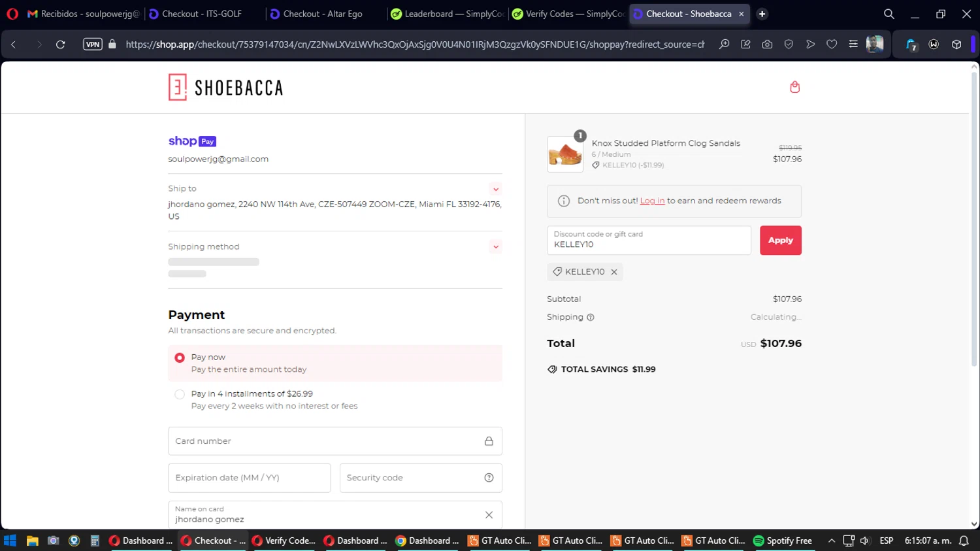Apply the discount code
This screenshot has height=551, width=980.
pos(780,241)
